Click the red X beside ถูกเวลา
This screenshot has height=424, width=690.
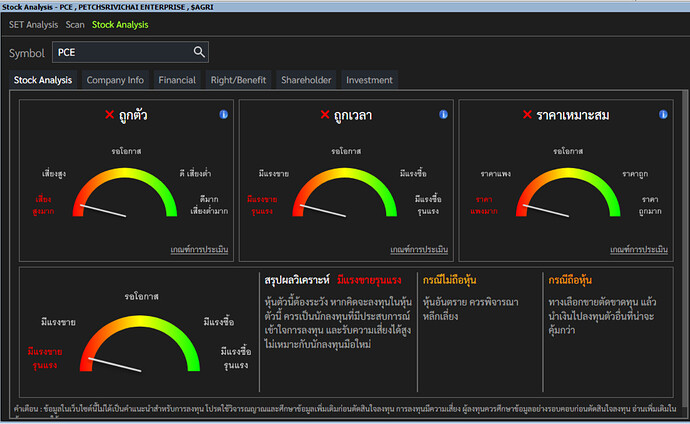pyautogui.click(x=325, y=115)
